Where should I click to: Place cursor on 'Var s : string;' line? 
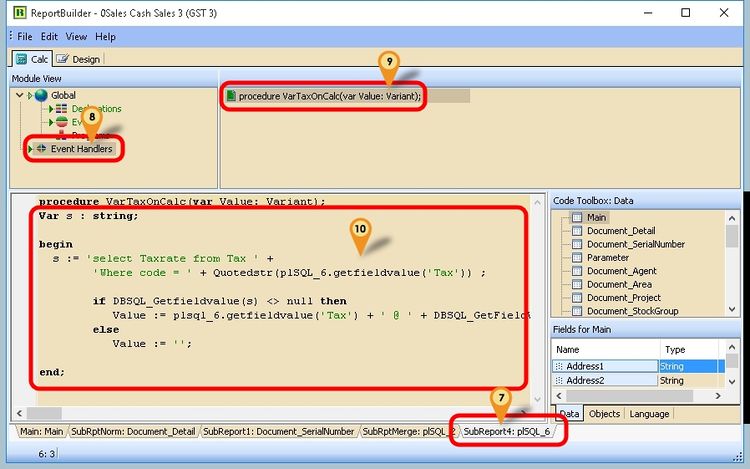pos(88,216)
